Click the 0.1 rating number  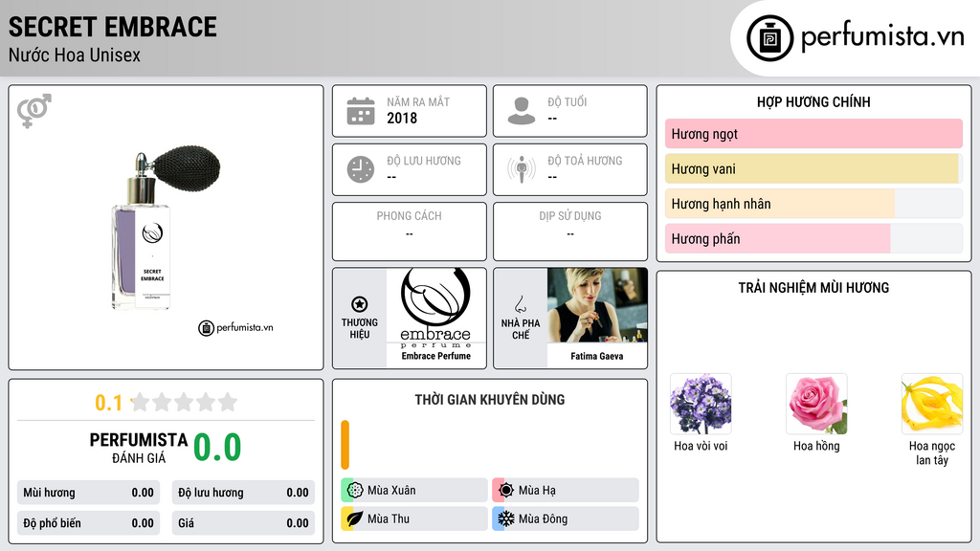click(x=109, y=403)
